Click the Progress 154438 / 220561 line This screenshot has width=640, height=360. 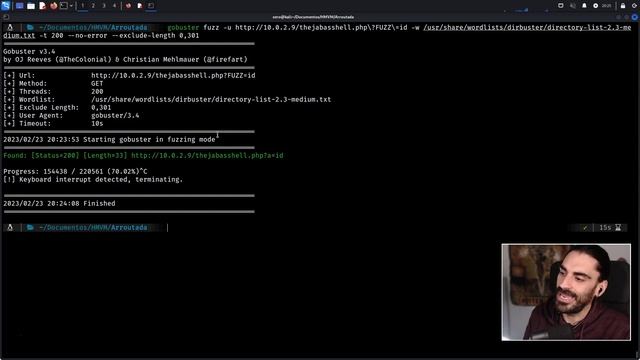click(75, 171)
